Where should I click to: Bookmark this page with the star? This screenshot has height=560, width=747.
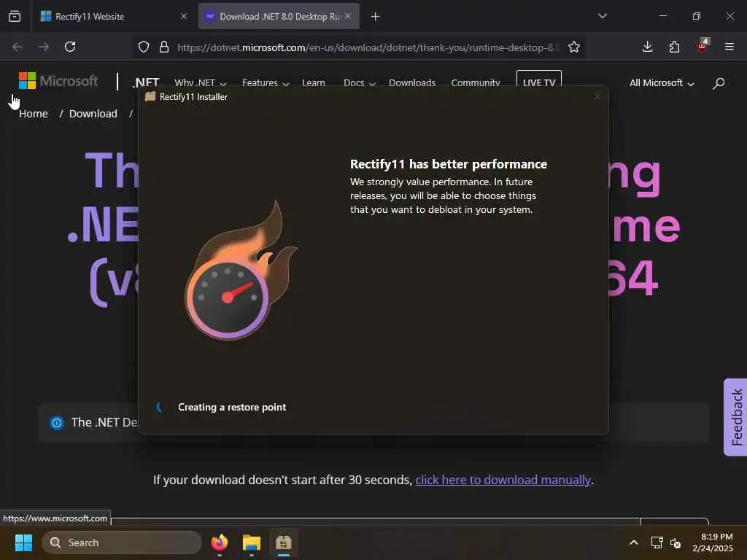(574, 47)
